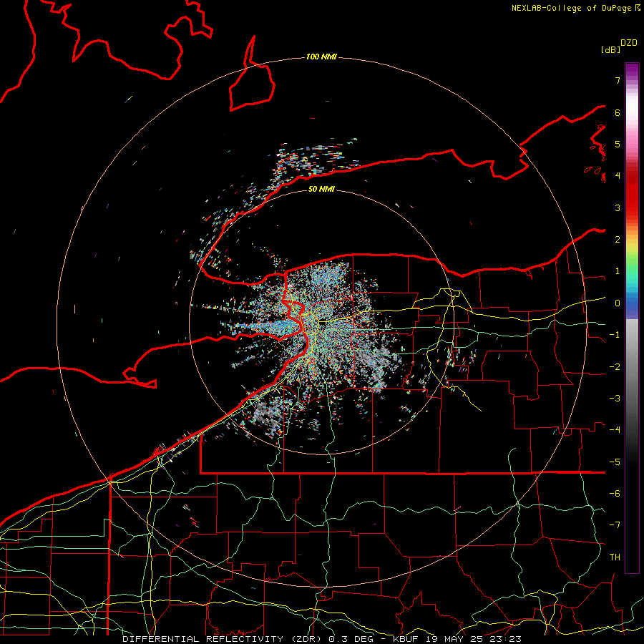Click the KBUF radar site identifier

(x=406, y=639)
